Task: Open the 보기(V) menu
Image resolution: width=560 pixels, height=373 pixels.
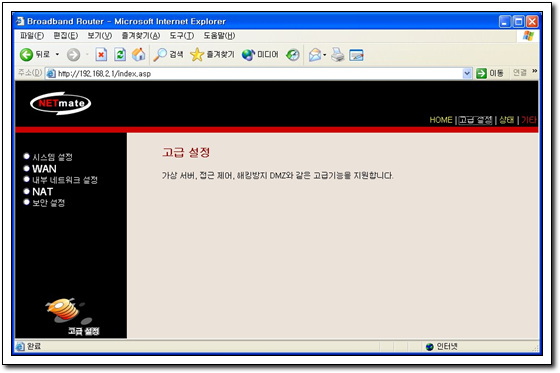Action: pos(100,36)
